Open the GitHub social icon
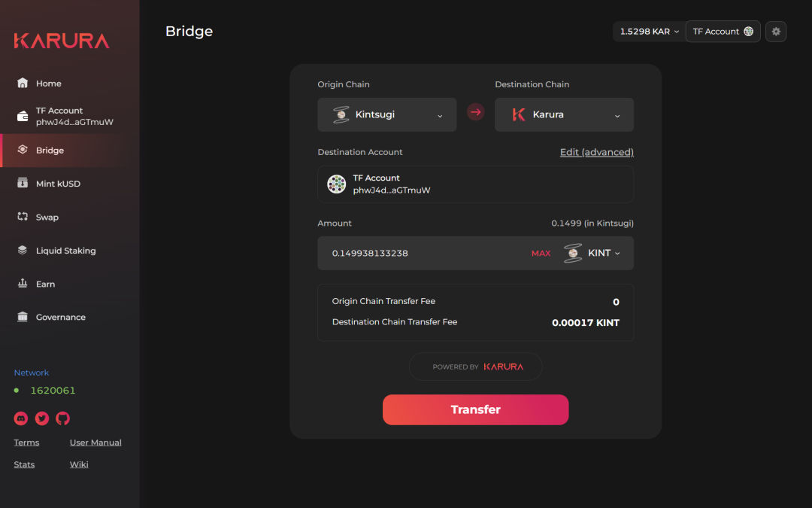 pos(62,418)
